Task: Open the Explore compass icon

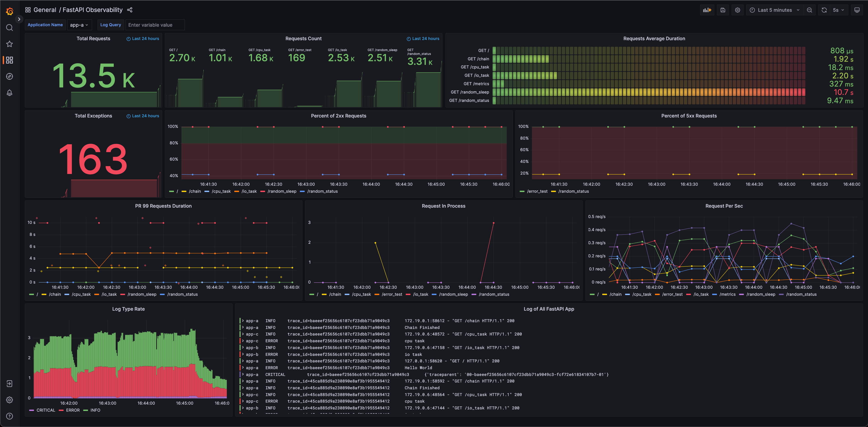Action: (x=9, y=76)
